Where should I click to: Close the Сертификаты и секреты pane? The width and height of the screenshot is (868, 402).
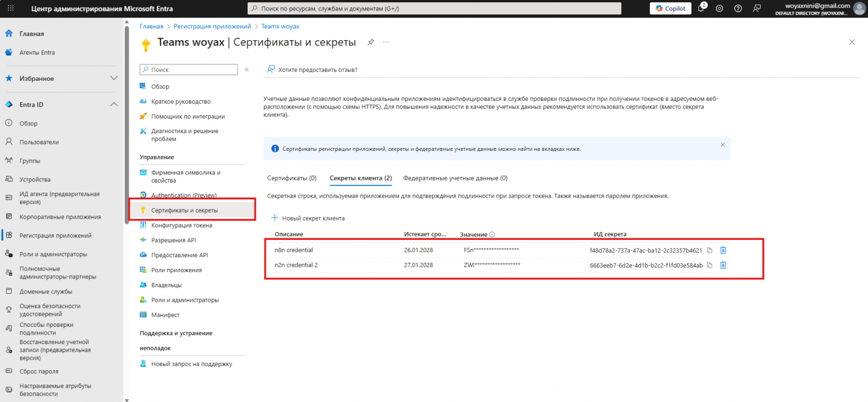(852, 42)
